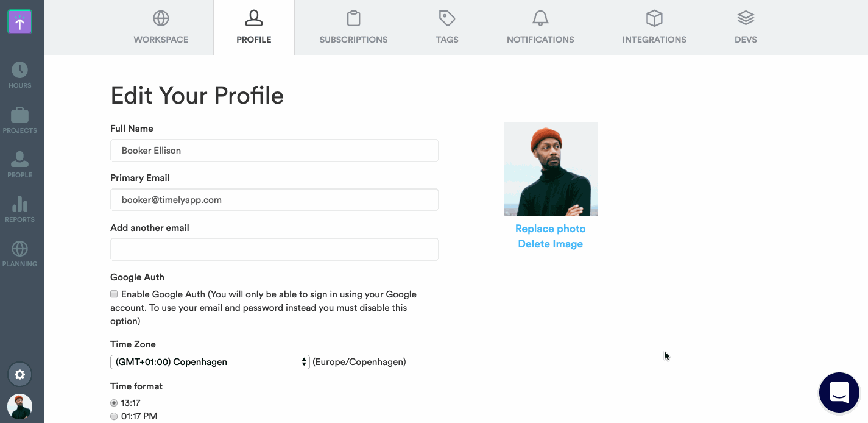Go to the People sidebar icon
Image resolution: width=868 pixels, height=423 pixels.
[19, 159]
